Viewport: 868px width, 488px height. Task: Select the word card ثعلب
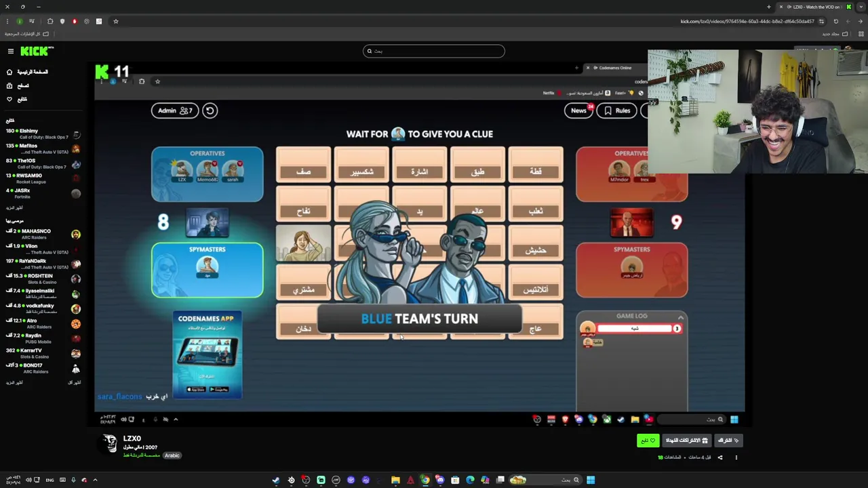tap(535, 205)
